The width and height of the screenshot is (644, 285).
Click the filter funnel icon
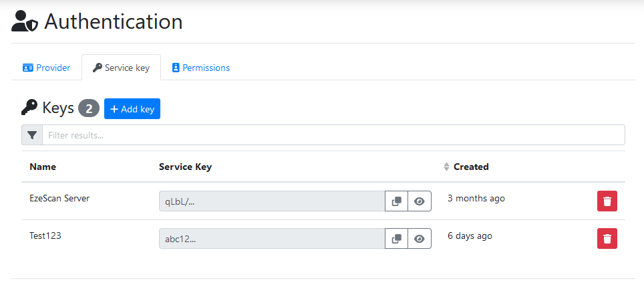32,135
